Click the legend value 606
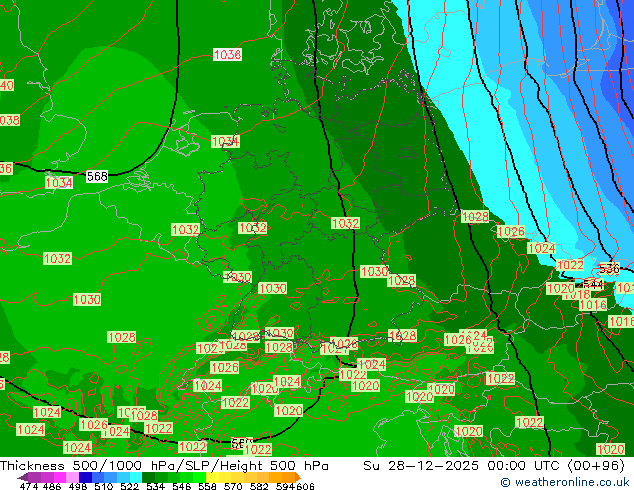Screen dimensions: 634x490 305,486
